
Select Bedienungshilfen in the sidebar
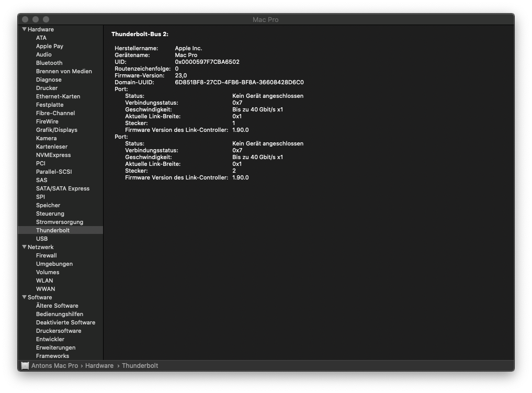point(60,314)
